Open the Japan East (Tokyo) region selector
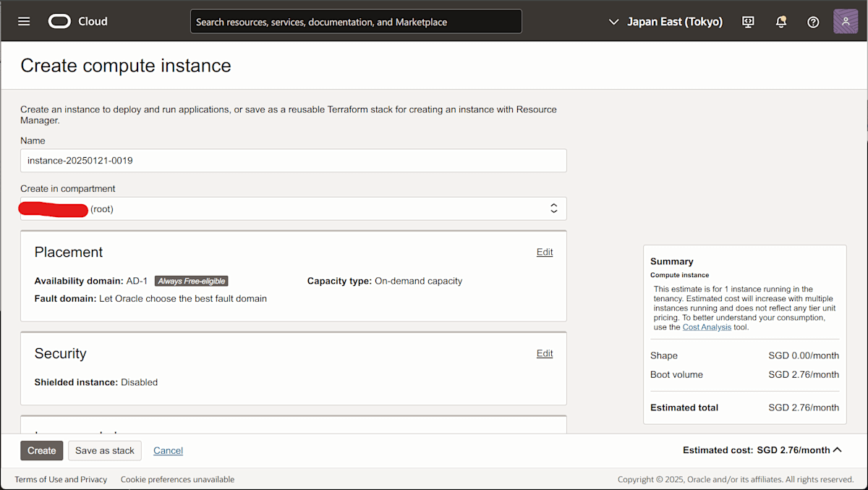This screenshot has width=868, height=490. click(665, 22)
